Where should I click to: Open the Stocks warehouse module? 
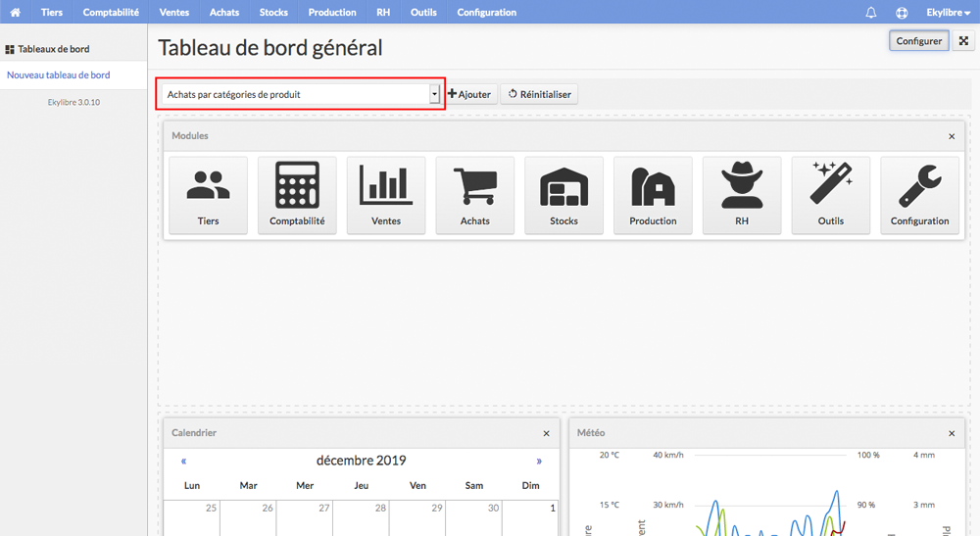(x=563, y=196)
